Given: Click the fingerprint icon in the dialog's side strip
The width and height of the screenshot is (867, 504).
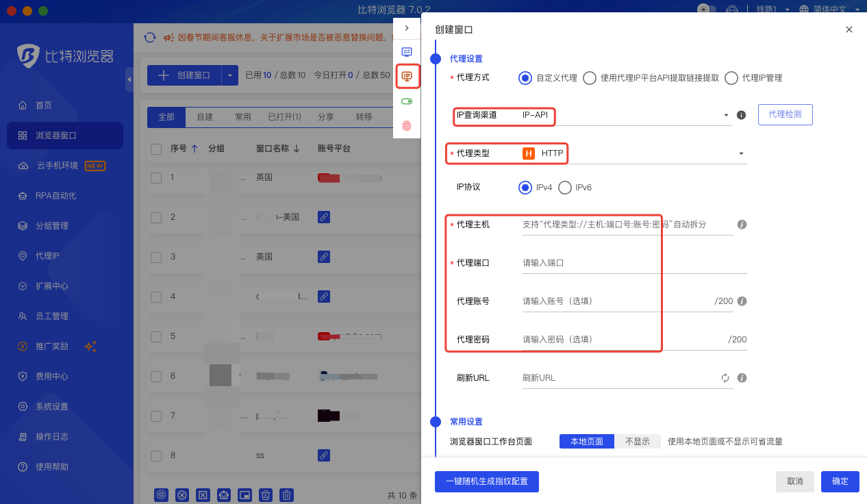Looking at the screenshot, I should coord(407,126).
